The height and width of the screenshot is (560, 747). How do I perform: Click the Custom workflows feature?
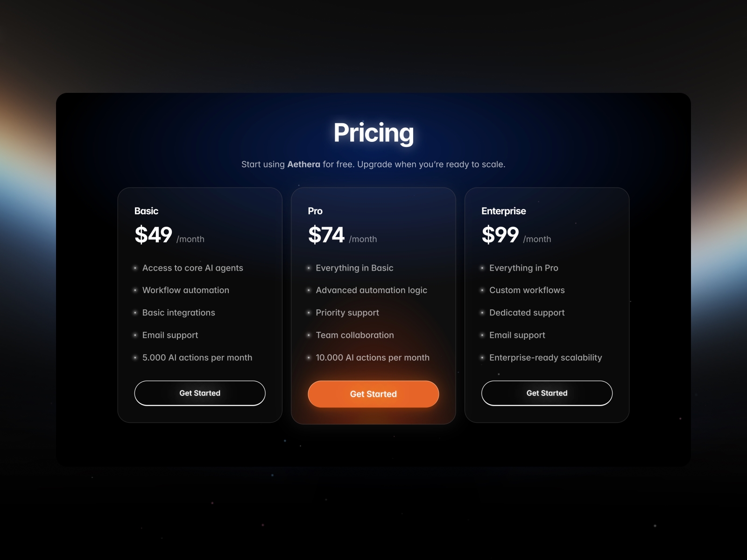(527, 290)
